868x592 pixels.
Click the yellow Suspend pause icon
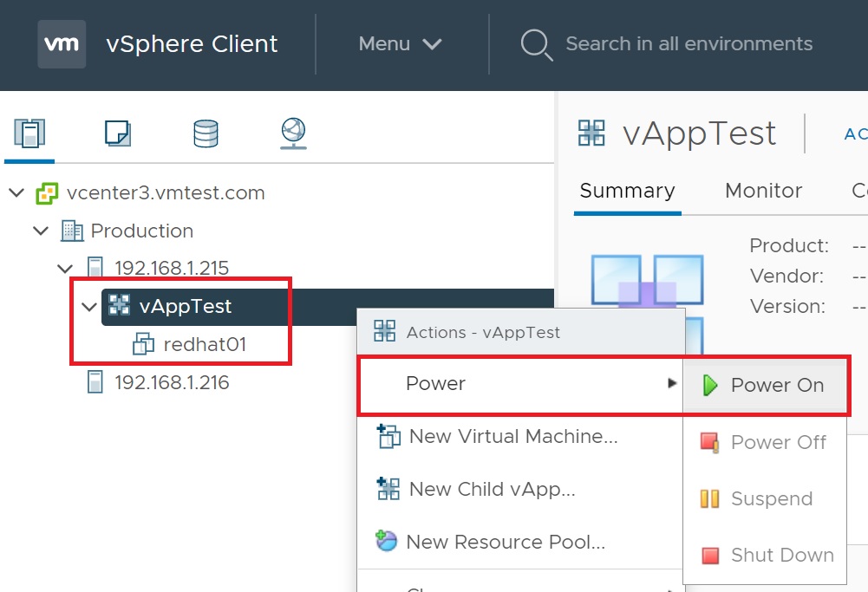click(709, 498)
